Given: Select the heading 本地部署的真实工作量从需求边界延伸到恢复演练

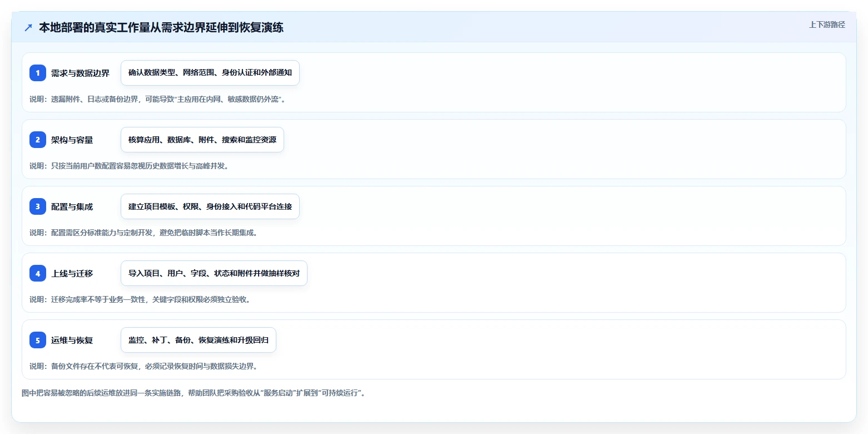Looking at the screenshot, I should 161,27.
